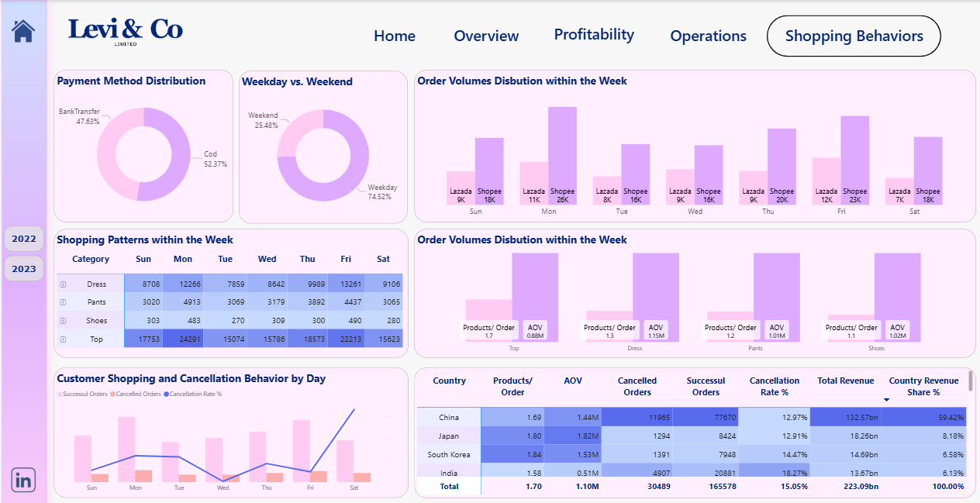Viewport: 980px width, 503px height.
Task: Navigate to the Home page link
Action: 395,36
